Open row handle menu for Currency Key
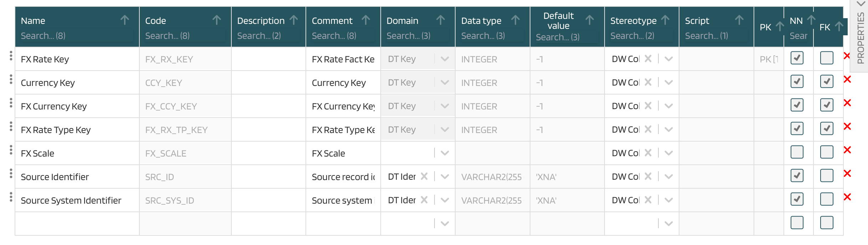 (x=11, y=79)
